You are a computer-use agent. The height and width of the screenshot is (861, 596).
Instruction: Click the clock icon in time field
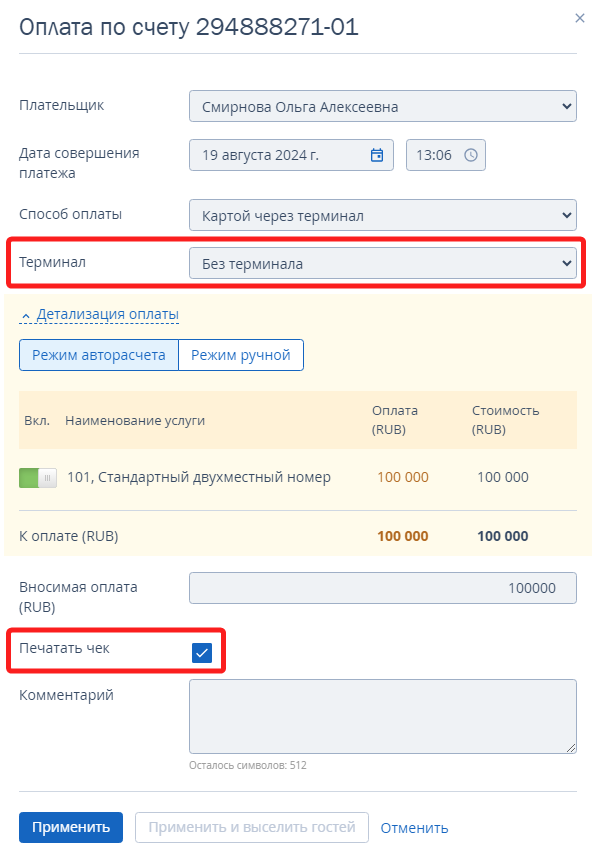pyautogui.click(x=471, y=155)
